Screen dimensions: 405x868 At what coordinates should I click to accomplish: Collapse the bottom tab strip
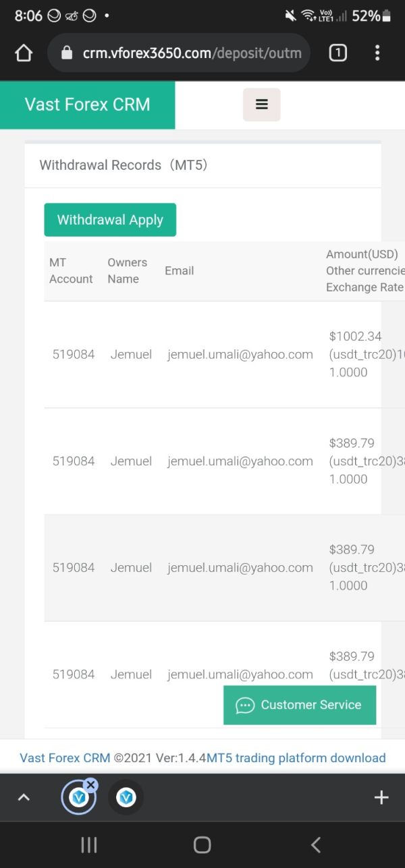[x=24, y=798]
